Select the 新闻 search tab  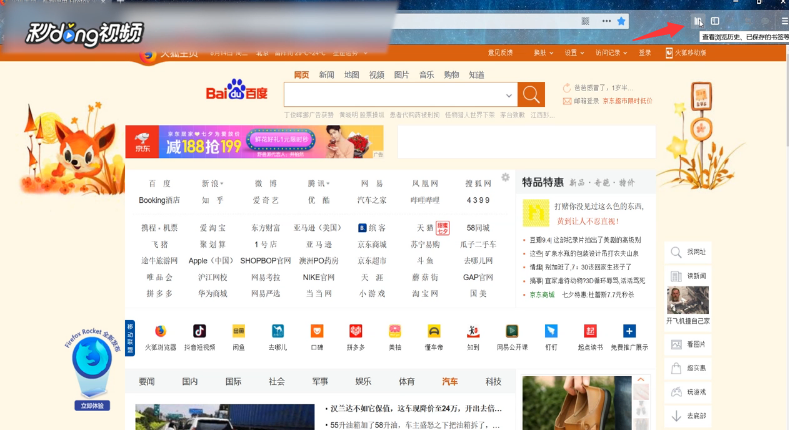coord(327,75)
